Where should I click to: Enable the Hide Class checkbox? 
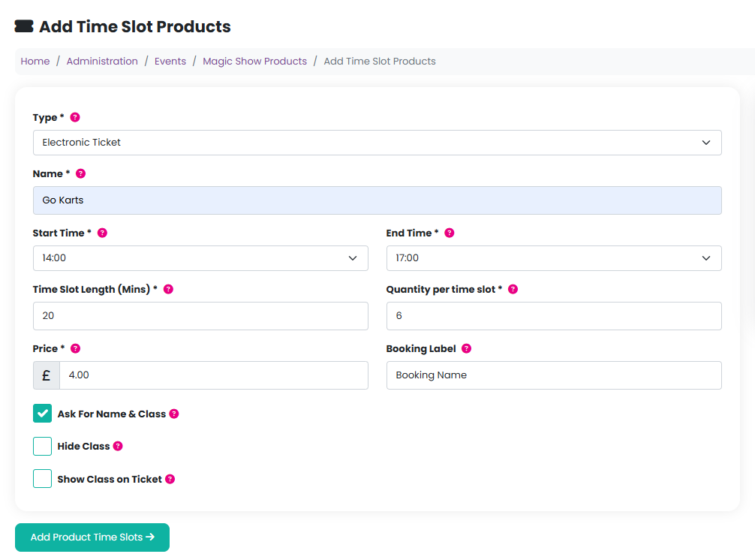(x=43, y=446)
